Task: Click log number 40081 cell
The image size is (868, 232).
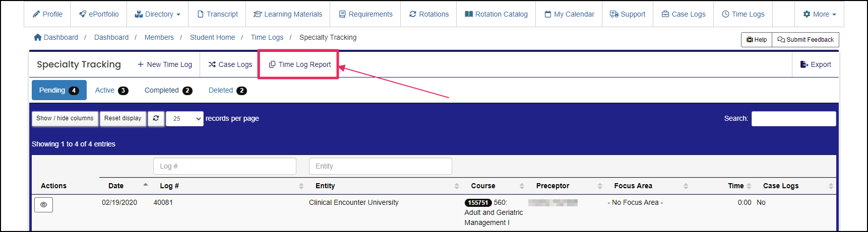Action: [163, 202]
